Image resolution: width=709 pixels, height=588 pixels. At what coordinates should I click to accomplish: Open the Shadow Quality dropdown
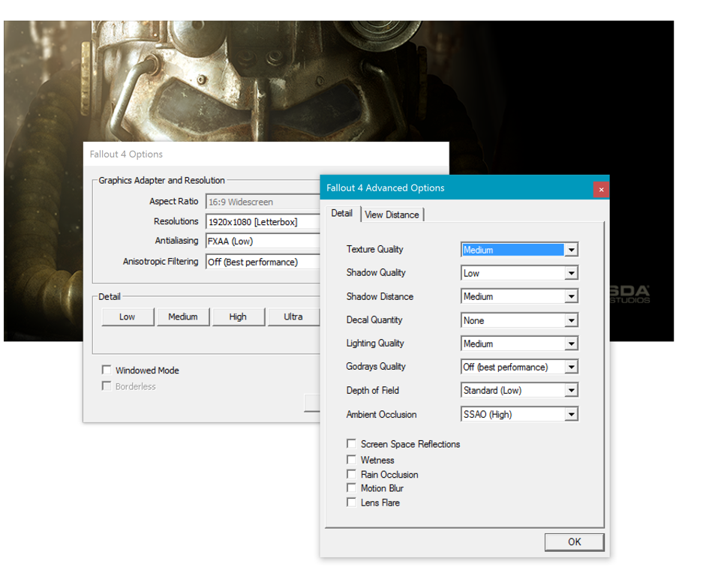point(519,273)
